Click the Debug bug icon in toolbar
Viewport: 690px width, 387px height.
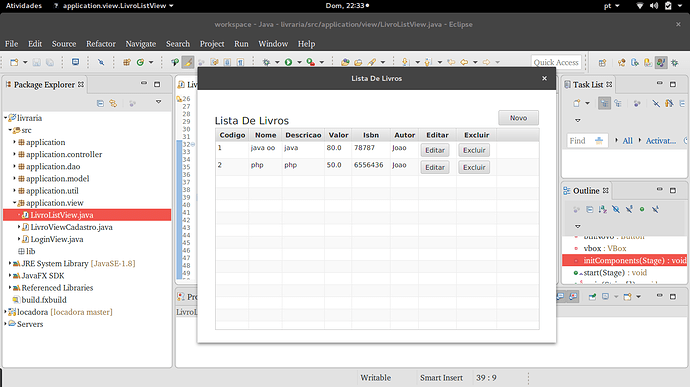[x=266, y=63]
